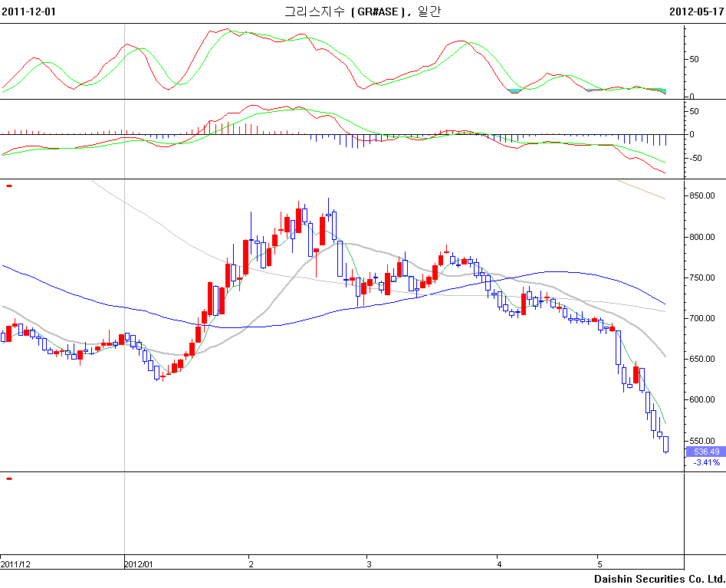Click the rightmost blue MACD histogram bar
Image resolution: width=726 pixels, height=588 pixels.
tap(665, 140)
